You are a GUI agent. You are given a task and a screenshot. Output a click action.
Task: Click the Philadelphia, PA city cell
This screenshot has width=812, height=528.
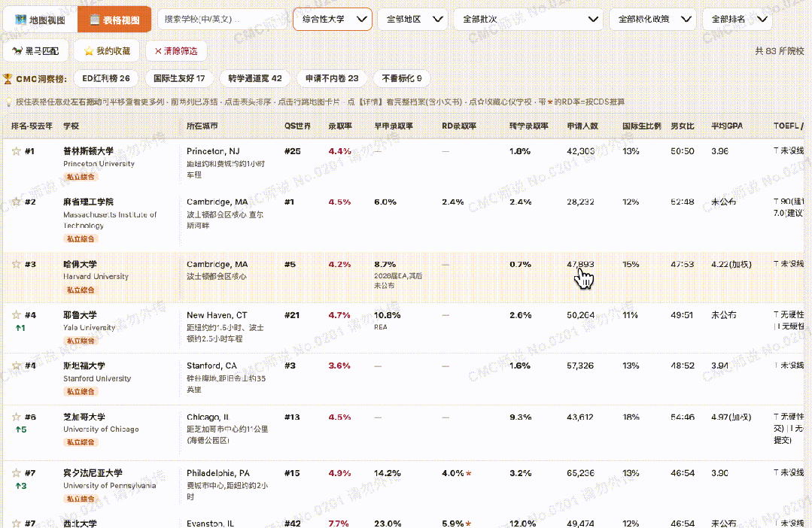pyautogui.click(x=218, y=473)
